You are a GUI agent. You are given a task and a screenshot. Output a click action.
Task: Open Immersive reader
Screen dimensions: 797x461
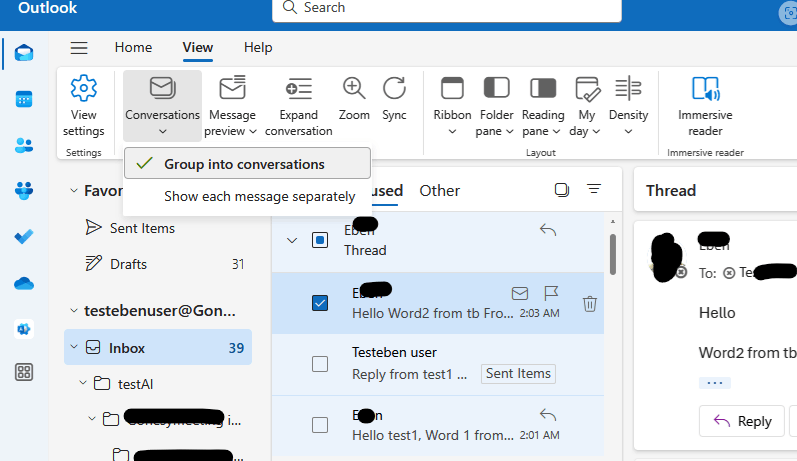click(705, 106)
